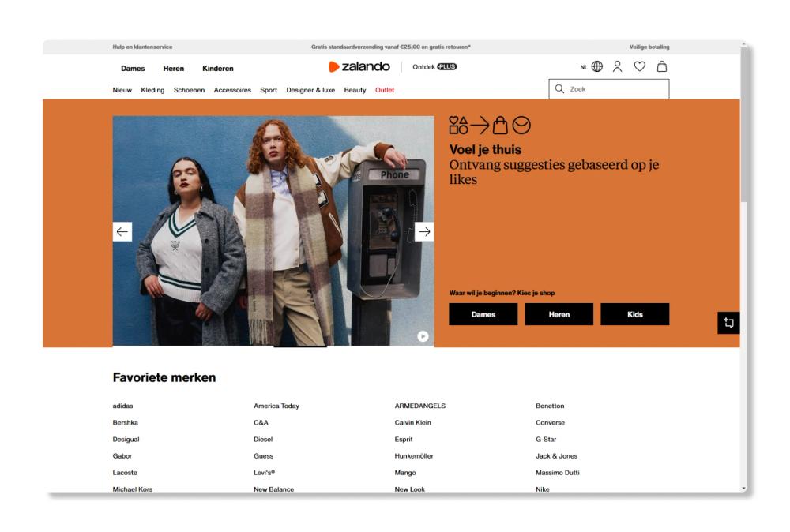
Task: Open Ontdek PLUS link
Action: tap(434, 66)
